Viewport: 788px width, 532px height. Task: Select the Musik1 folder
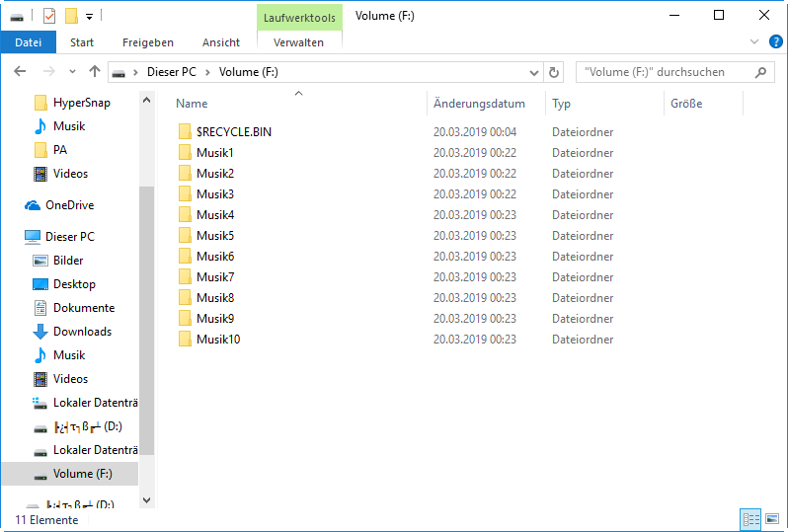206,153
